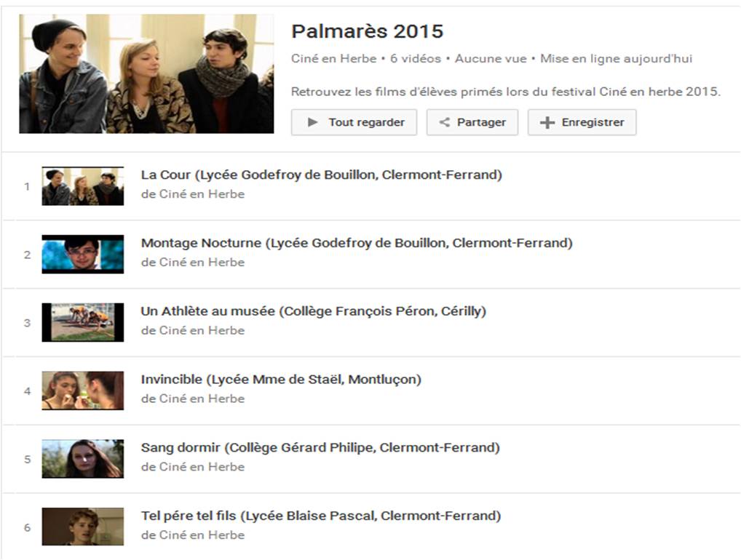Select the playlist description about films d'élèves primés
741x560 pixels.
[506, 92]
